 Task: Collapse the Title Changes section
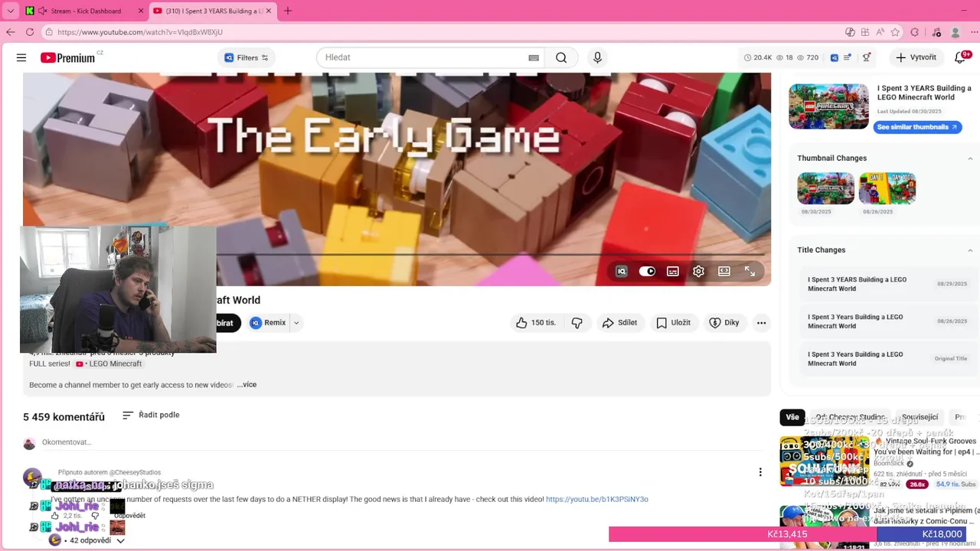(x=970, y=250)
